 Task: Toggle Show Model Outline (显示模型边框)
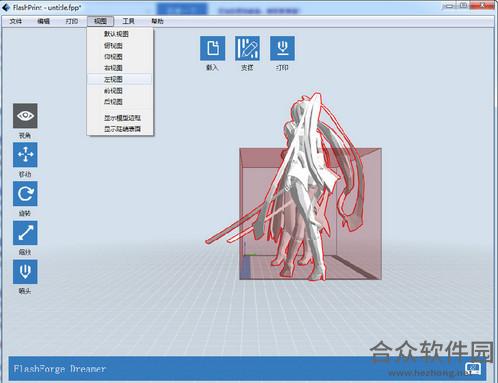pos(120,118)
